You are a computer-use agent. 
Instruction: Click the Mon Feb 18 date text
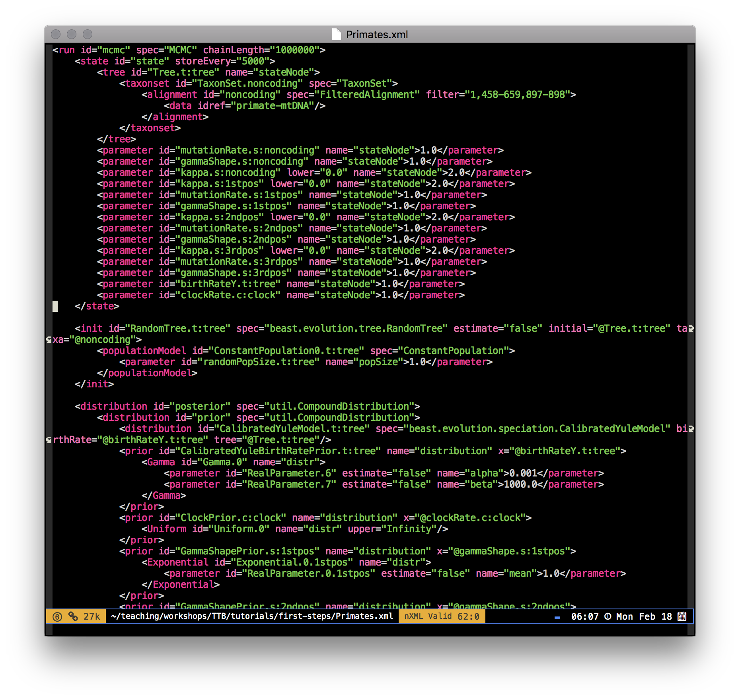click(x=644, y=616)
